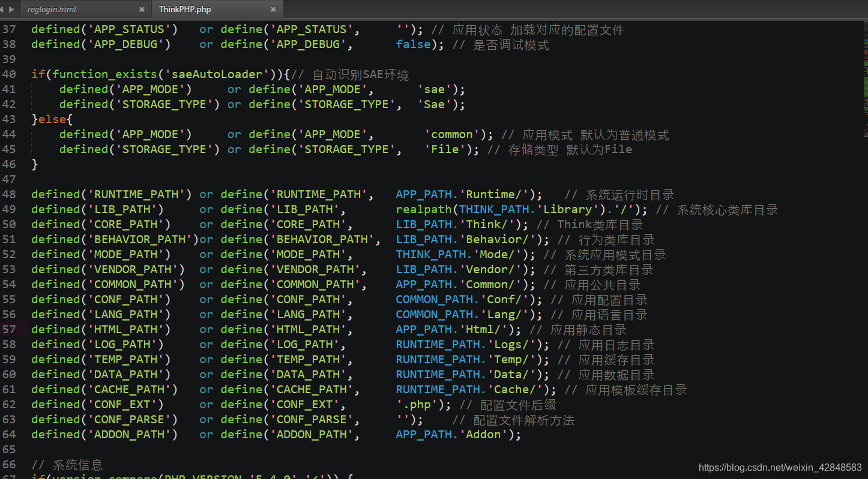Viewport: 868px width, 479px height.
Task: Close the reglogin.html tab
Action: (142, 10)
